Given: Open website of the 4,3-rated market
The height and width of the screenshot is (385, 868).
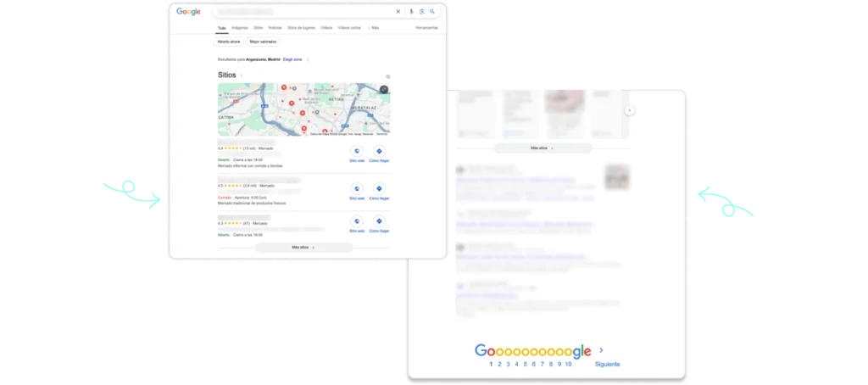Looking at the screenshot, I should [357, 225].
